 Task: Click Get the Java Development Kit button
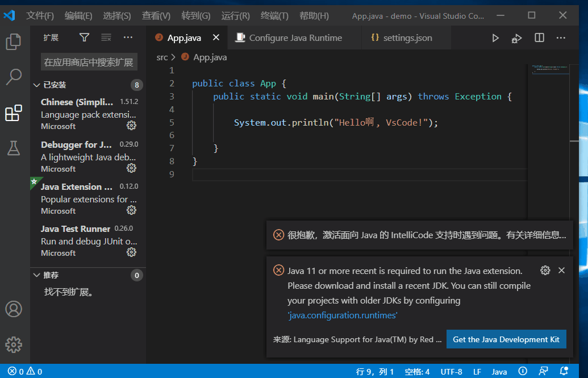(x=506, y=339)
